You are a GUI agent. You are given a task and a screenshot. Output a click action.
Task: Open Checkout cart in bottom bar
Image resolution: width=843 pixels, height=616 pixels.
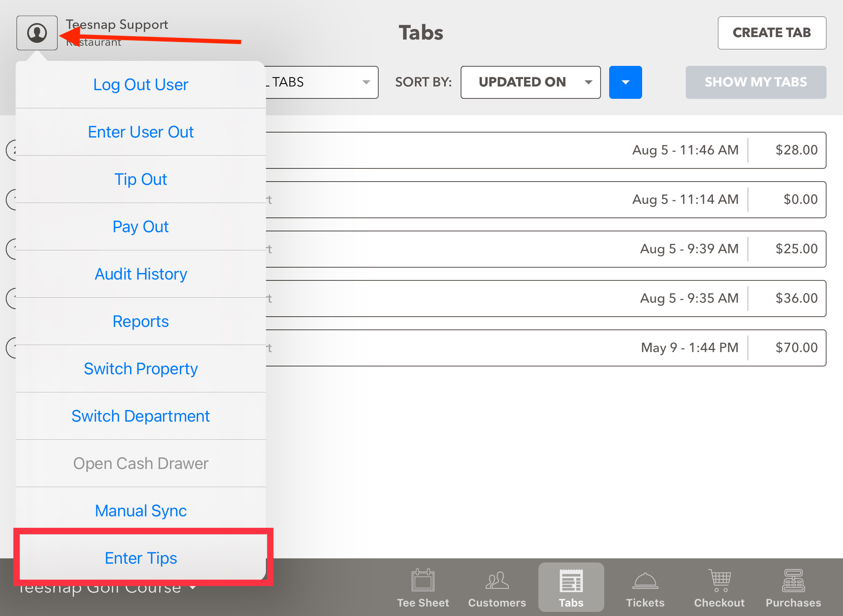point(719,588)
